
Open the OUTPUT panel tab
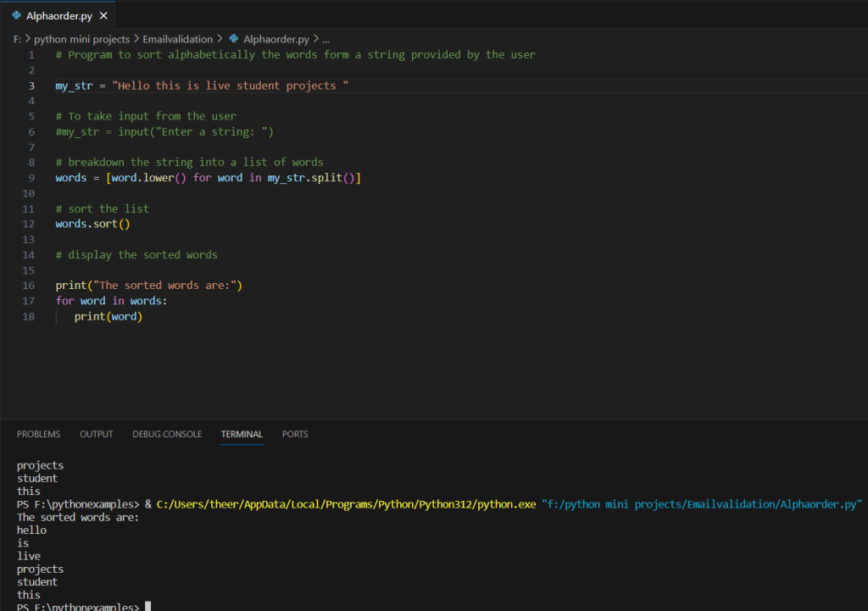click(x=96, y=434)
